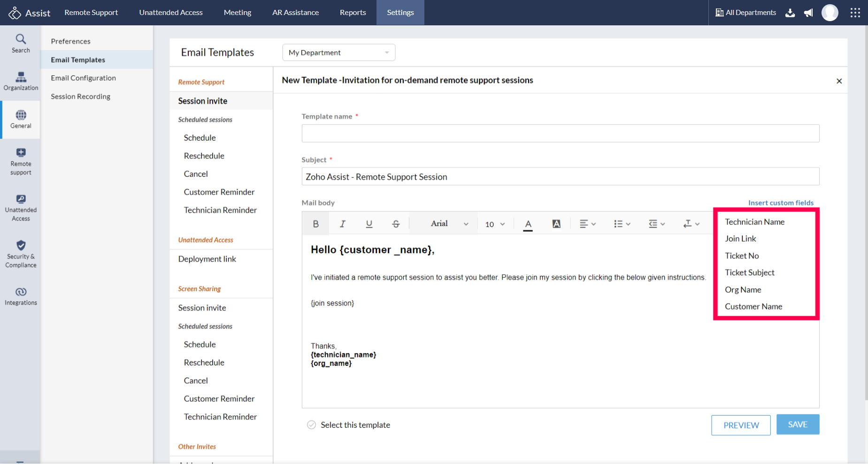The height and width of the screenshot is (464, 868).
Task: Click the download icon in header
Action: [790, 13]
